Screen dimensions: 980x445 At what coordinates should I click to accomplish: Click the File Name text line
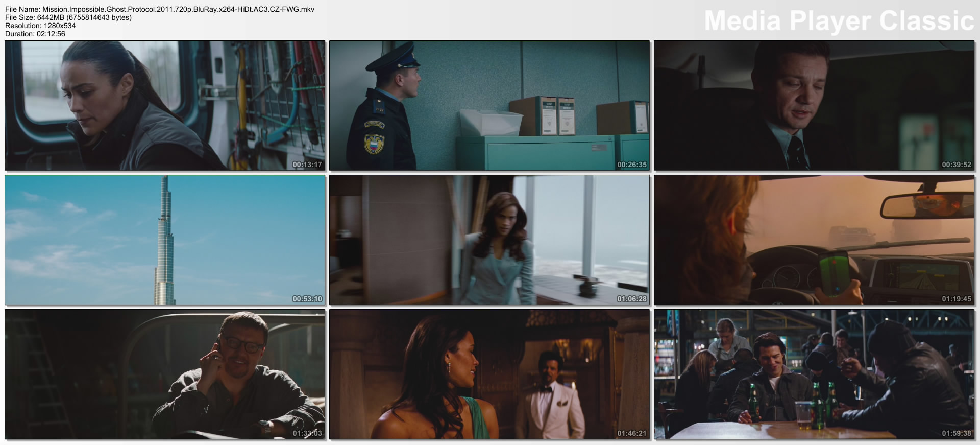point(159,9)
